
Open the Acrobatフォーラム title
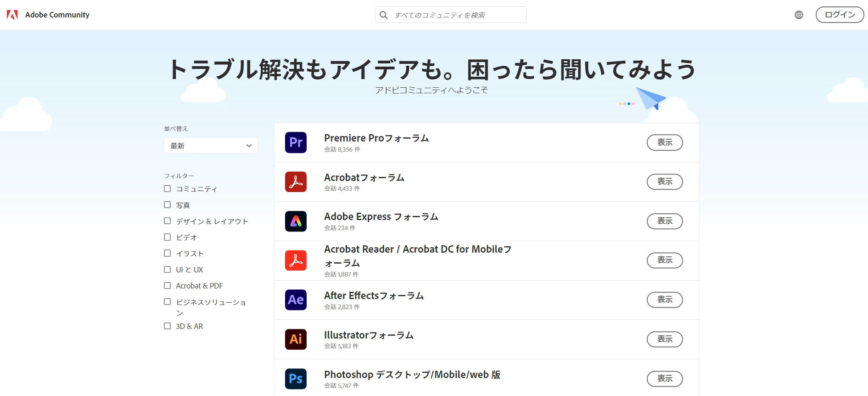click(364, 177)
